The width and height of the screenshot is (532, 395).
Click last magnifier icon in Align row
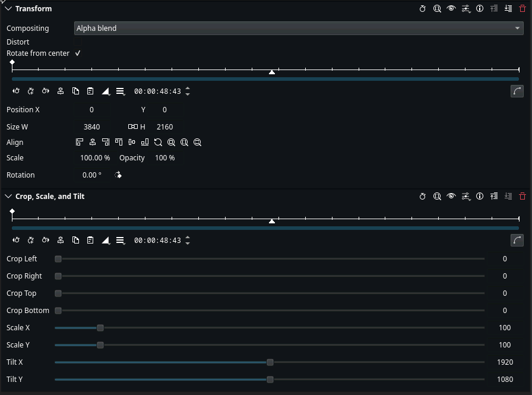[197, 142]
